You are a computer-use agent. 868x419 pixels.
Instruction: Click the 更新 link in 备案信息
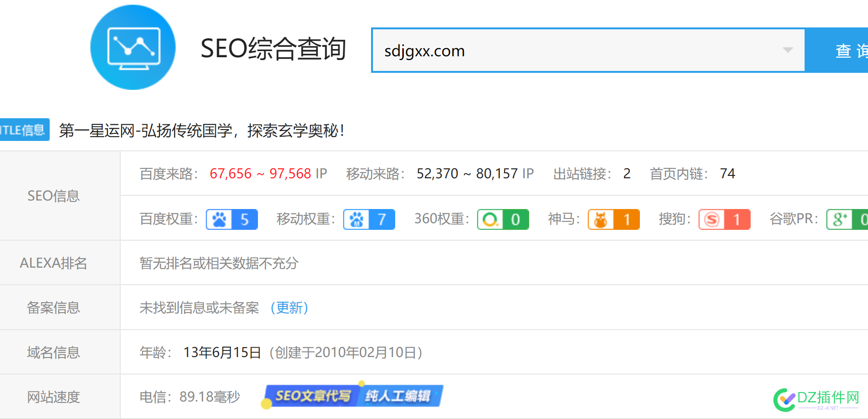290,308
